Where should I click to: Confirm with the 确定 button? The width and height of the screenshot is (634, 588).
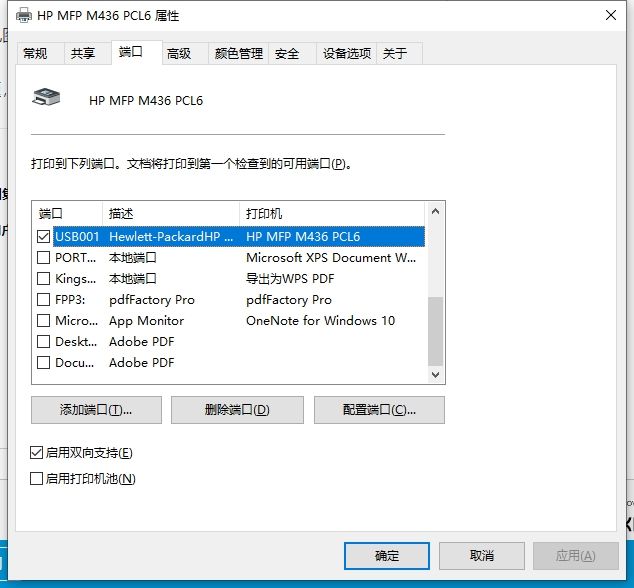point(386,556)
